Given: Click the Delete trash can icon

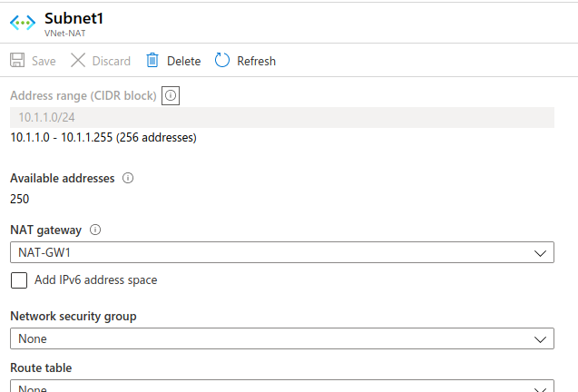Looking at the screenshot, I should [x=152, y=60].
